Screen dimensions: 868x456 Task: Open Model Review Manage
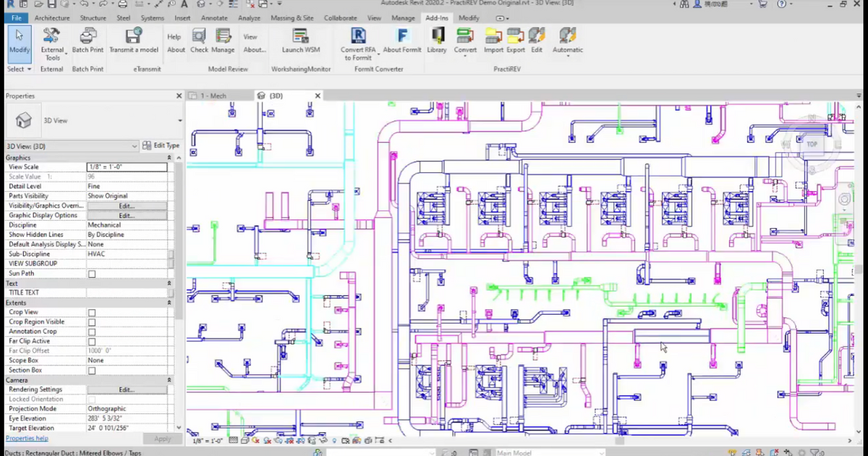click(223, 41)
